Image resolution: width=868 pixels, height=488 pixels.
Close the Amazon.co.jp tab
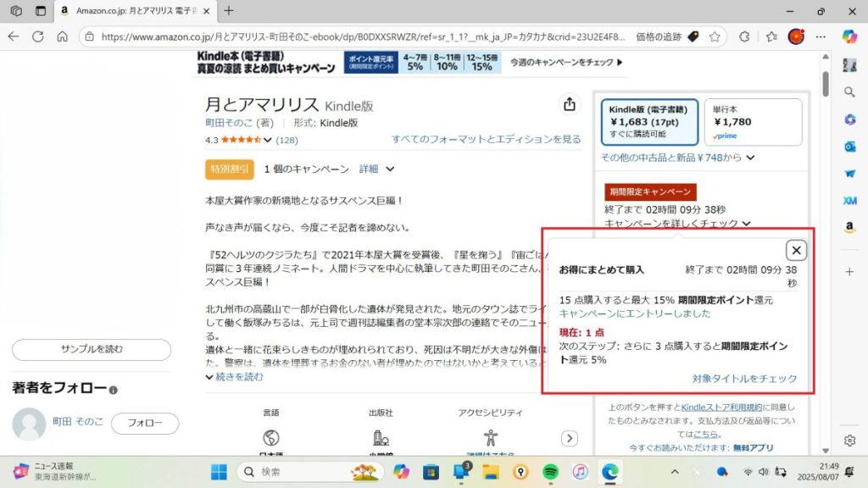point(207,10)
